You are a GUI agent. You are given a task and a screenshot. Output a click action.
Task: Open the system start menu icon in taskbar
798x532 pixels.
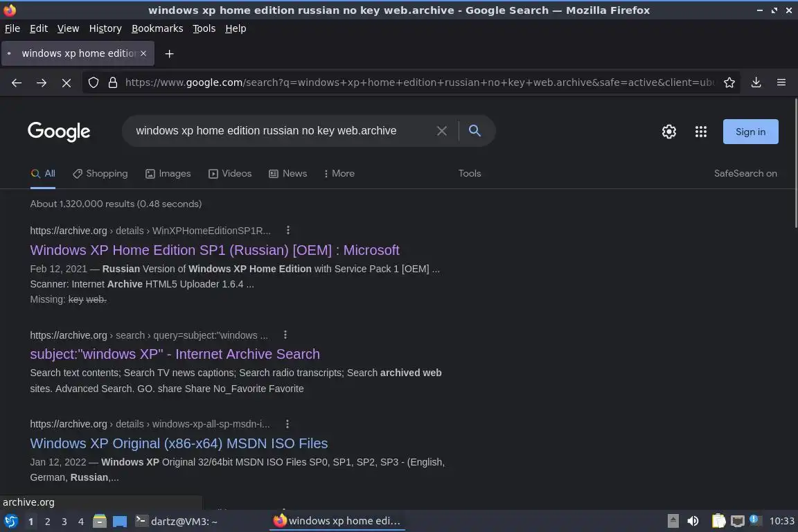click(10, 522)
